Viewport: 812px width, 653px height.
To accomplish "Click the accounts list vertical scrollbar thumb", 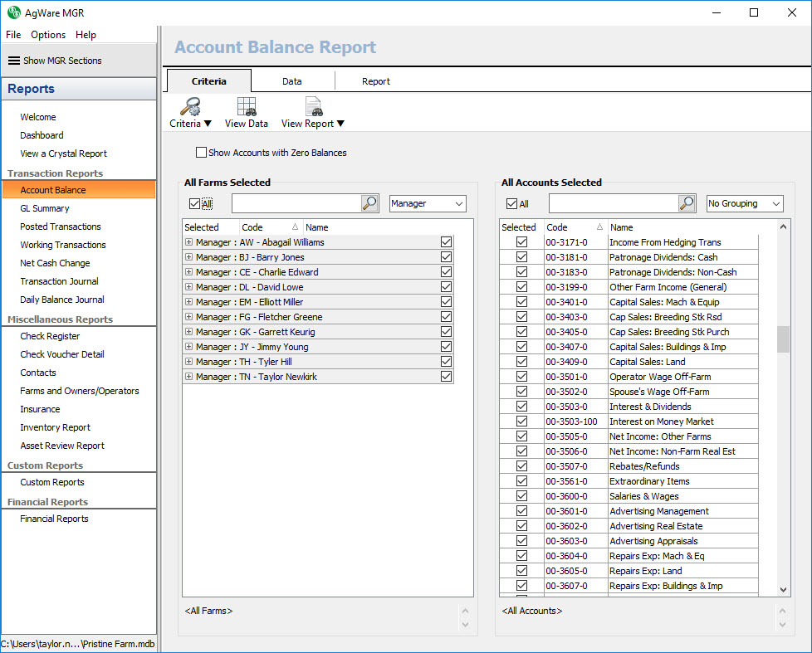I will (x=783, y=339).
